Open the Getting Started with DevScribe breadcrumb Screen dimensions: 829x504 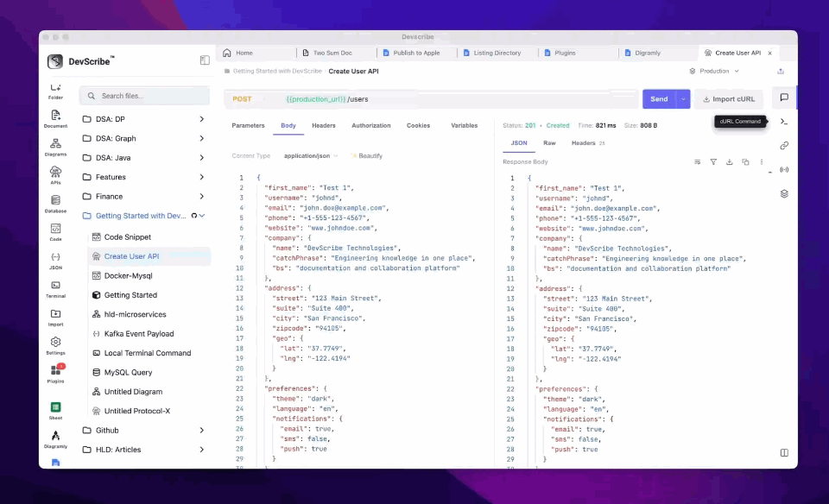[x=277, y=71]
